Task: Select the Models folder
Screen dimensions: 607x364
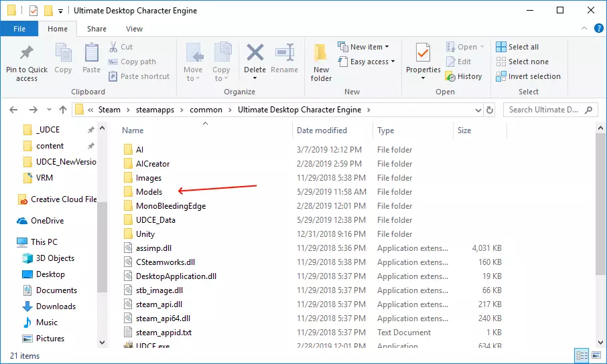Action: [149, 192]
